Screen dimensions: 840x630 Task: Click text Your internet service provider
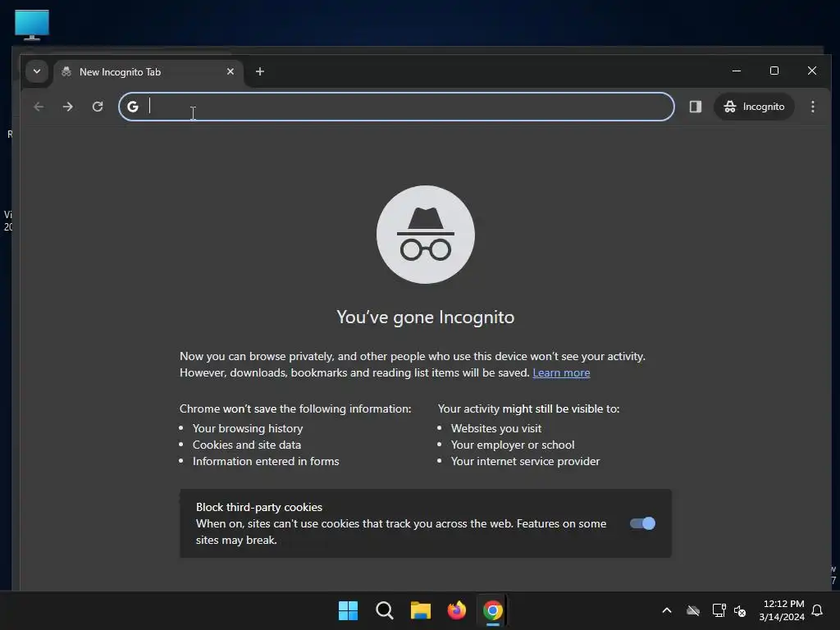click(x=525, y=461)
